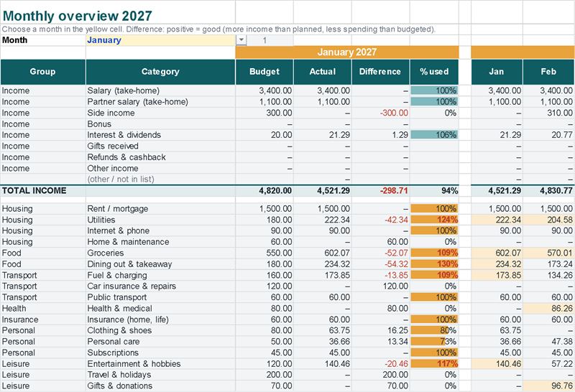Select the Category column header
Image resolution: width=575 pixels, height=392 pixels.
pyautogui.click(x=160, y=72)
